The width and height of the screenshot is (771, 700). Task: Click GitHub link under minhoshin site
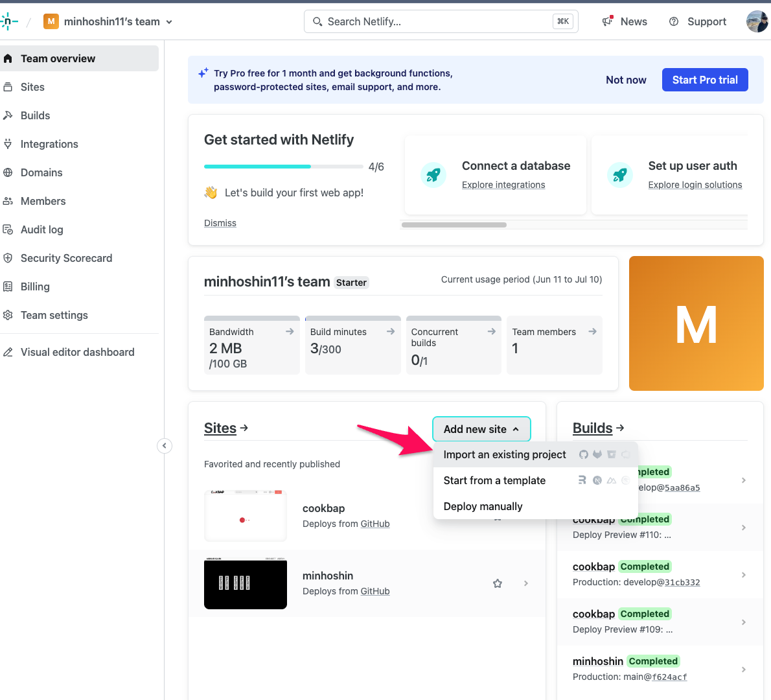pyautogui.click(x=374, y=591)
